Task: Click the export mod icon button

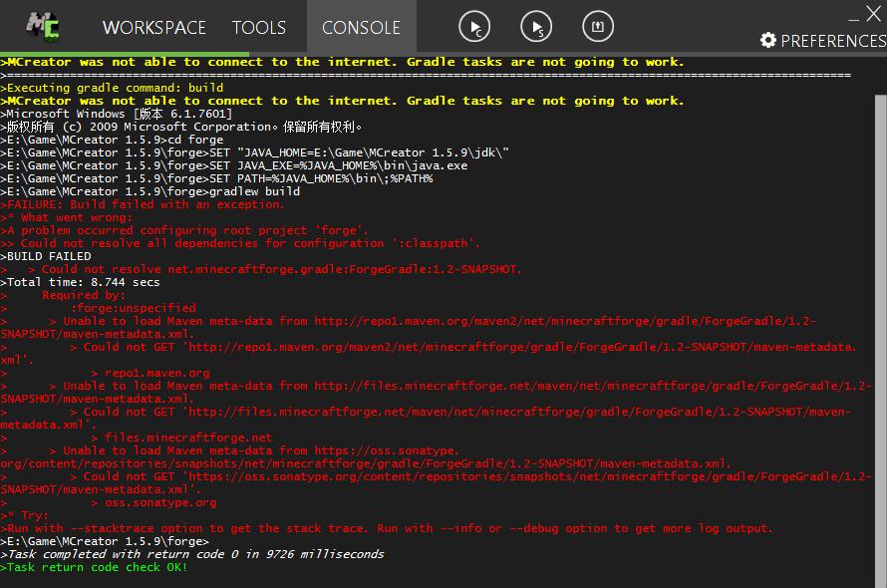Action: point(598,27)
